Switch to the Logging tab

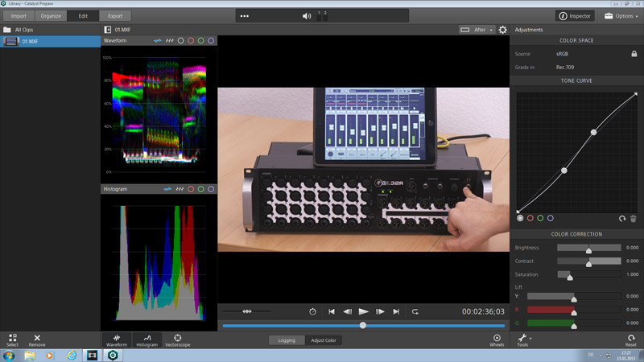pos(287,340)
